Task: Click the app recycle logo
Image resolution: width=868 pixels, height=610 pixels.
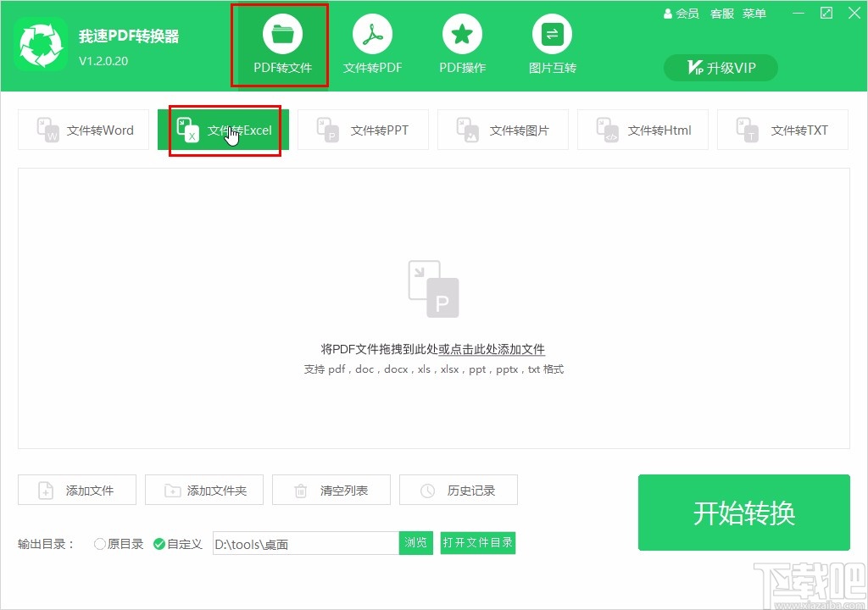Action: click(41, 44)
